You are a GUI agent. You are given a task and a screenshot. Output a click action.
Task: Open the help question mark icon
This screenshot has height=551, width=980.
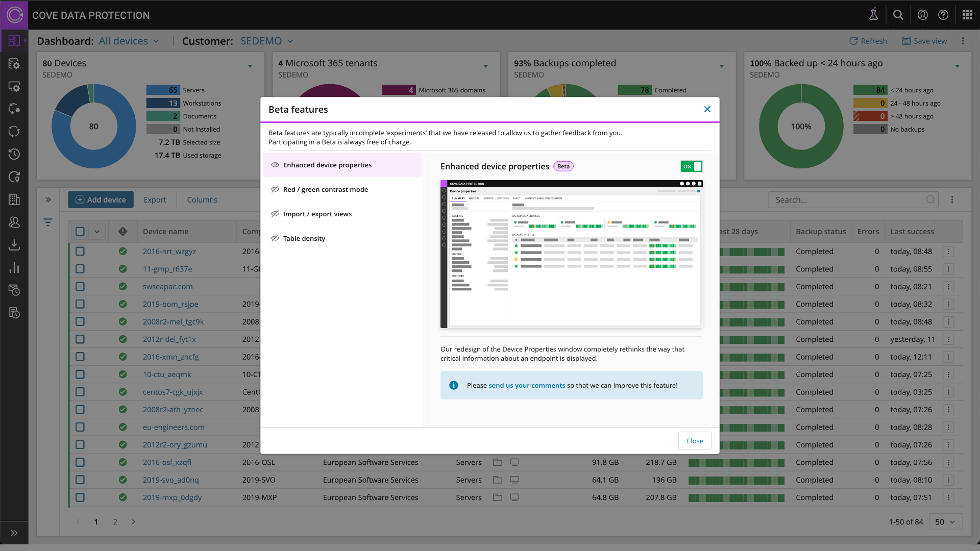[943, 15]
